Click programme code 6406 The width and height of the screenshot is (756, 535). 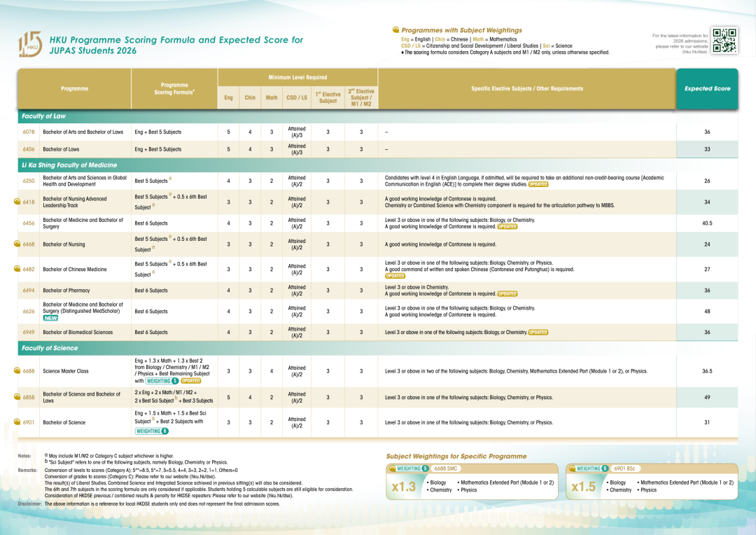click(29, 149)
